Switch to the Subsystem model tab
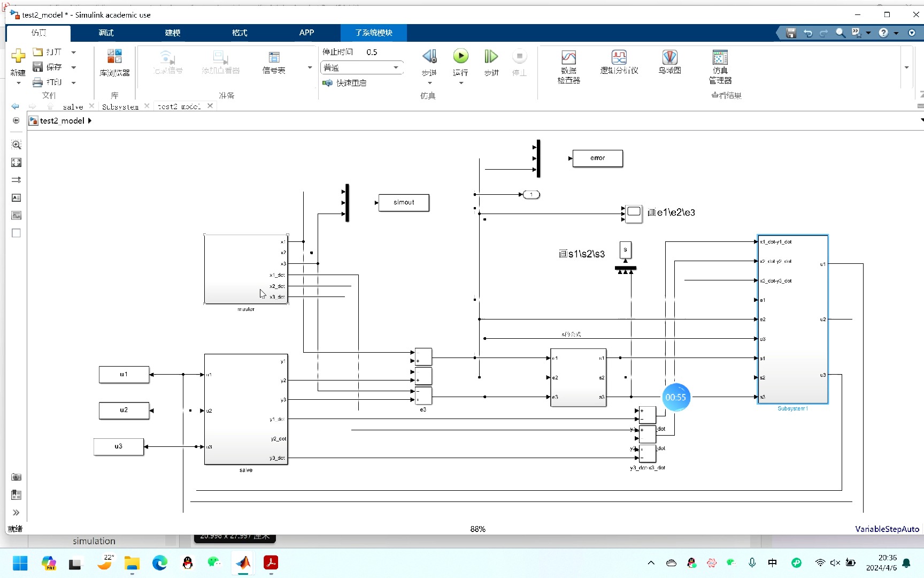924x578 pixels. click(120, 107)
